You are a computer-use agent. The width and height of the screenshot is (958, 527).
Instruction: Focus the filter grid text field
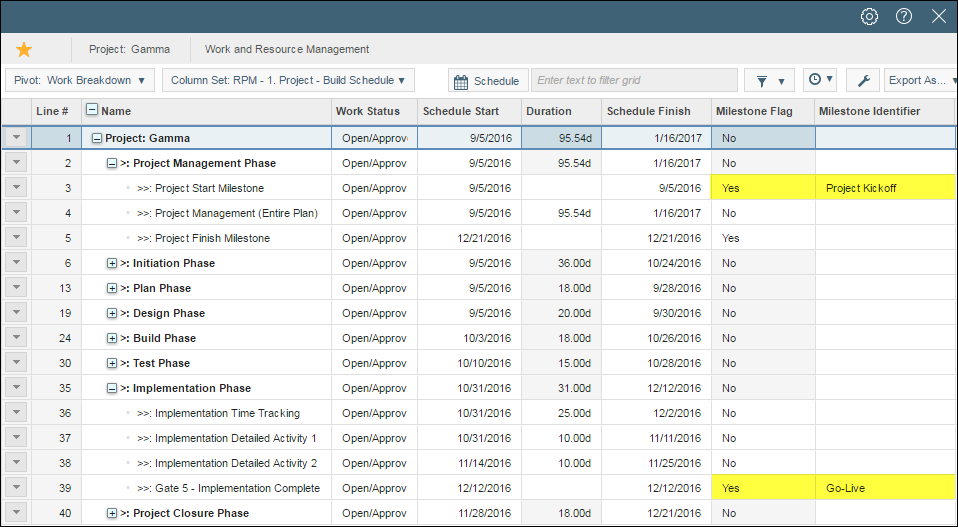634,80
